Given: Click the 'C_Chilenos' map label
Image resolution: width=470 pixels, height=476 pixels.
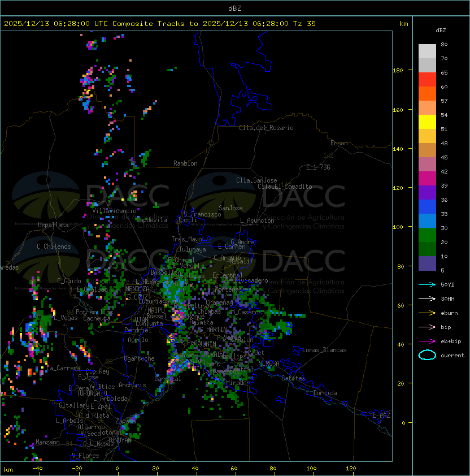Looking at the screenshot, I should [54, 246].
